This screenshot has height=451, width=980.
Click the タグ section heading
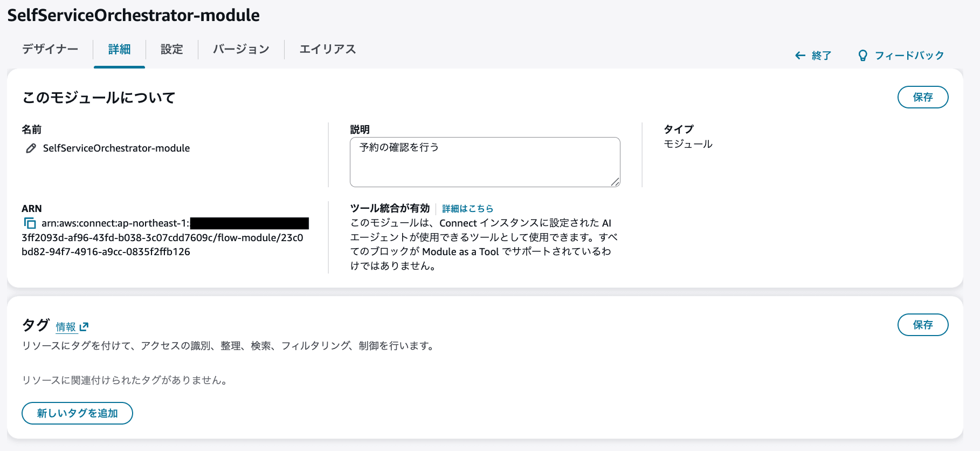(36, 325)
